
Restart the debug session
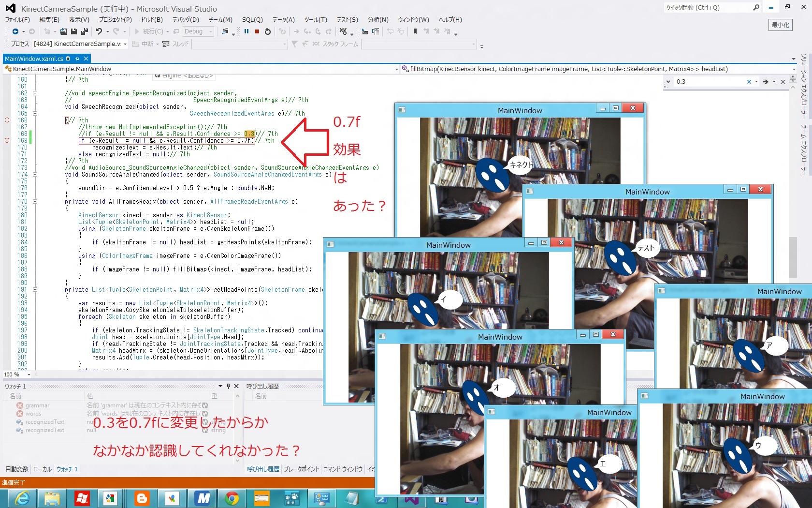point(268,31)
